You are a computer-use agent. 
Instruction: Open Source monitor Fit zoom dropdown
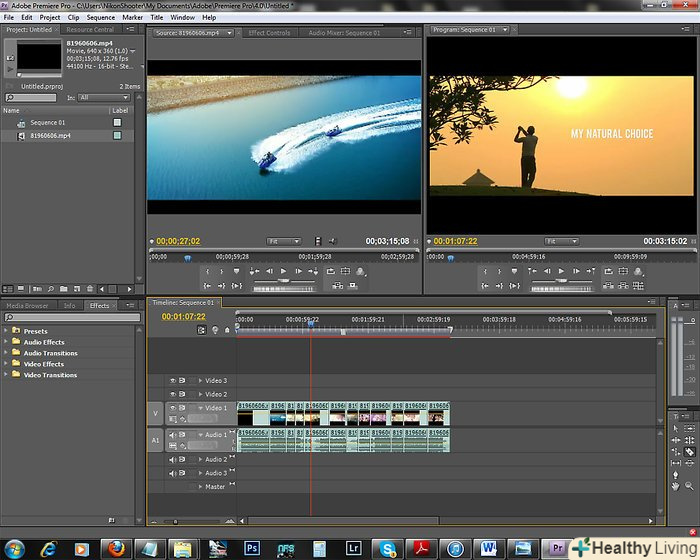click(284, 241)
